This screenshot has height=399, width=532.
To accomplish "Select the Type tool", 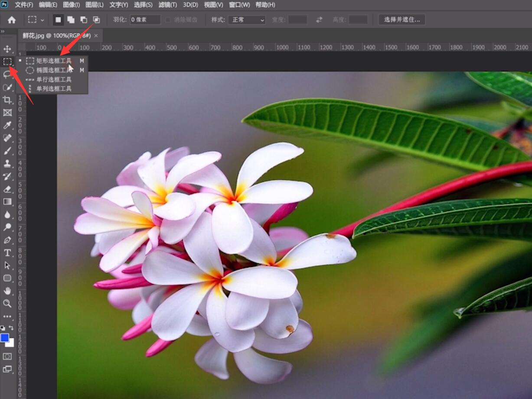I will tap(7, 253).
